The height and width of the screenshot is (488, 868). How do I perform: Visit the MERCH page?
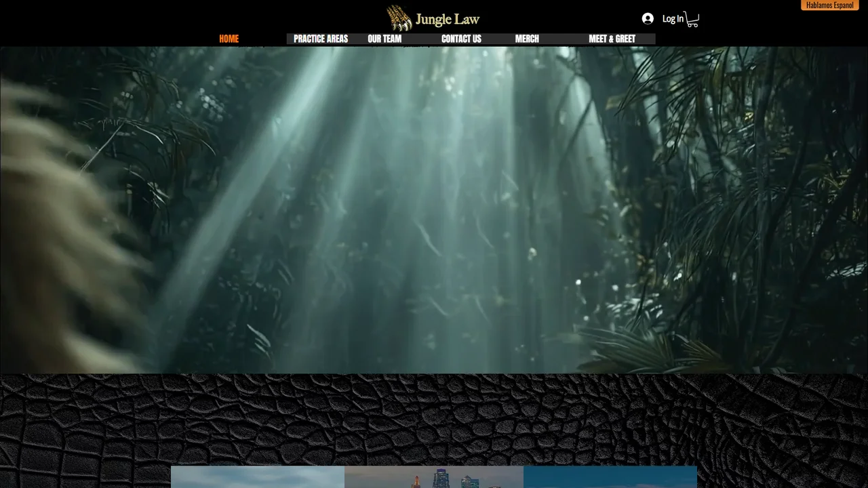[x=527, y=39]
